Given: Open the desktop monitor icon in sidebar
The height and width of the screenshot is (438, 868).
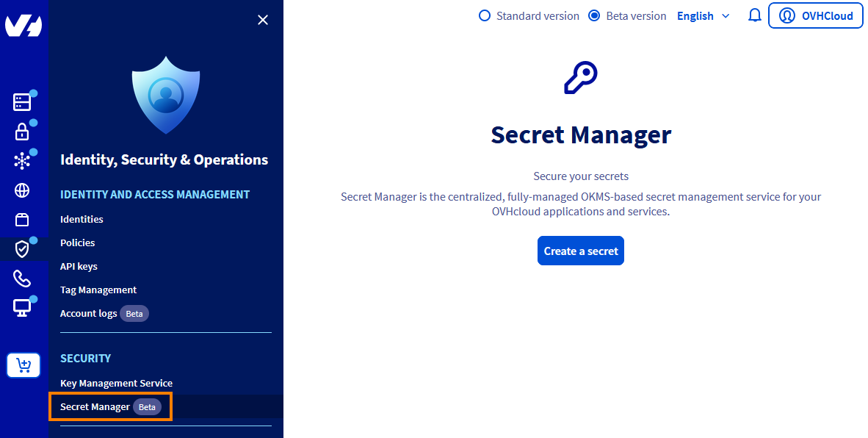Looking at the screenshot, I should pyautogui.click(x=22, y=308).
